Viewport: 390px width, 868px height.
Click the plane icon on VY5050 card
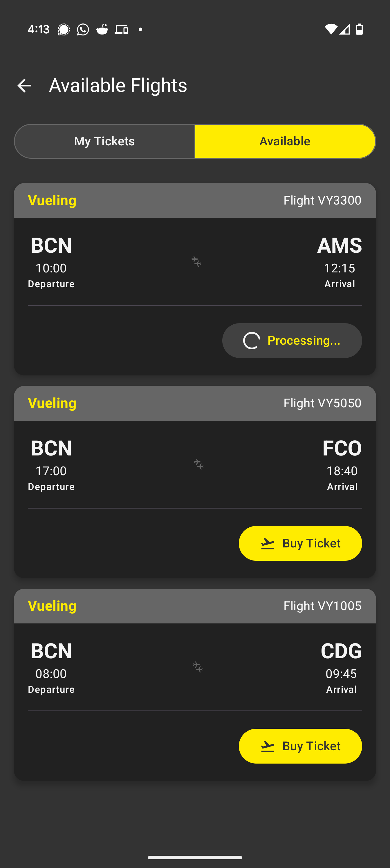[198, 464]
